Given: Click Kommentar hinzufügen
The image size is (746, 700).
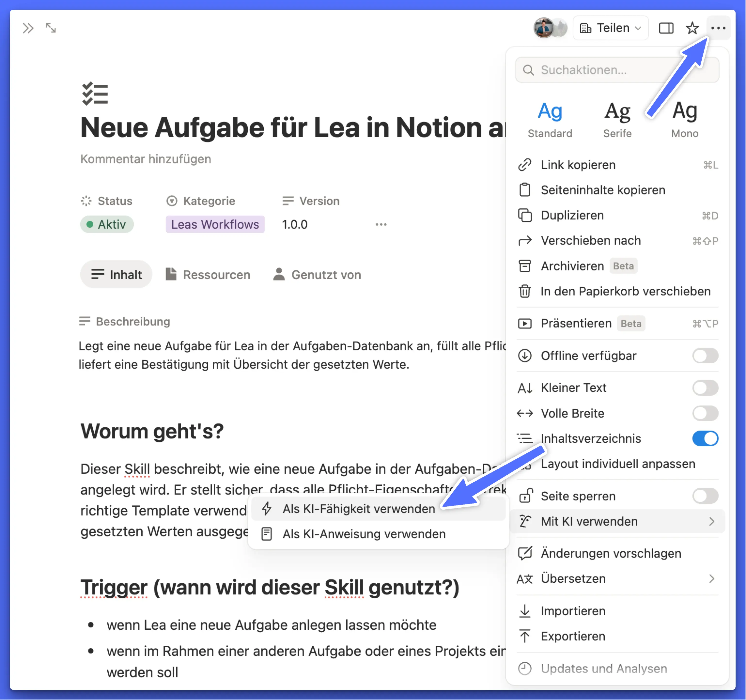Looking at the screenshot, I should point(146,159).
